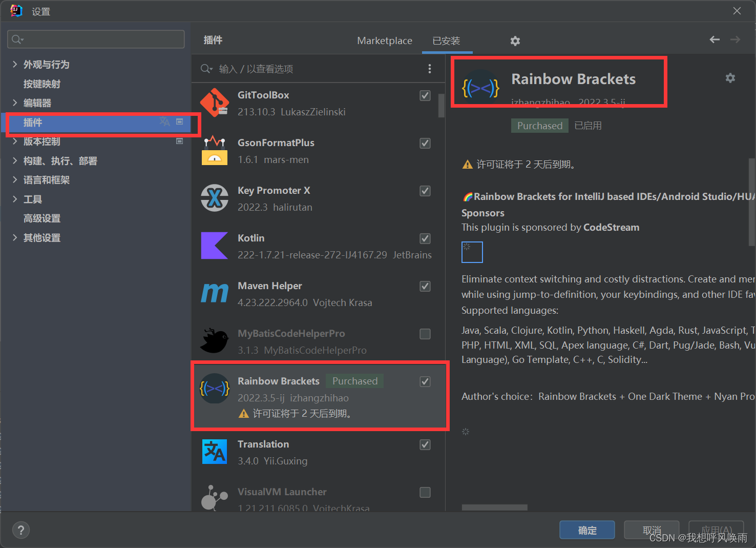756x548 pixels.
Task: Go back with the left arrow
Action: click(715, 39)
